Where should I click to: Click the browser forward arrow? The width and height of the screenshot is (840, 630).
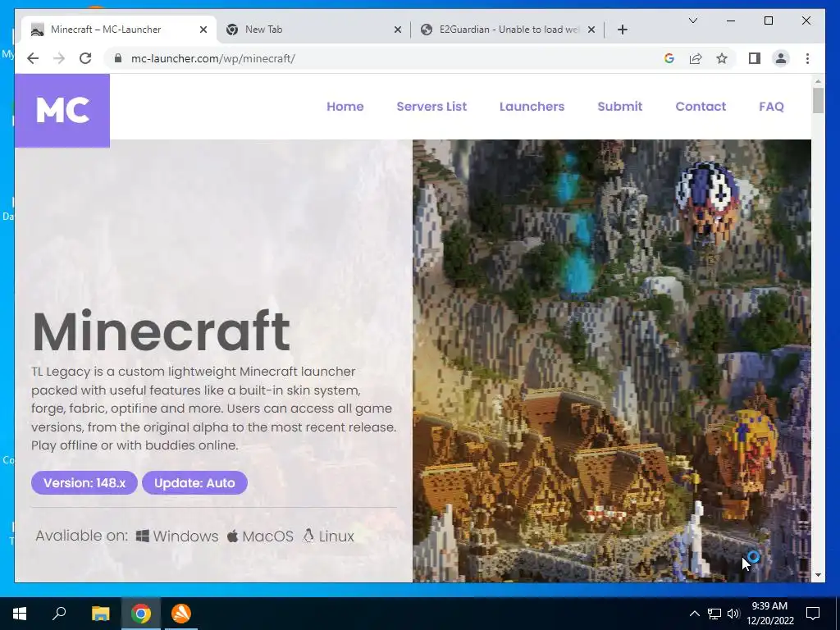[x=59, y=58]
